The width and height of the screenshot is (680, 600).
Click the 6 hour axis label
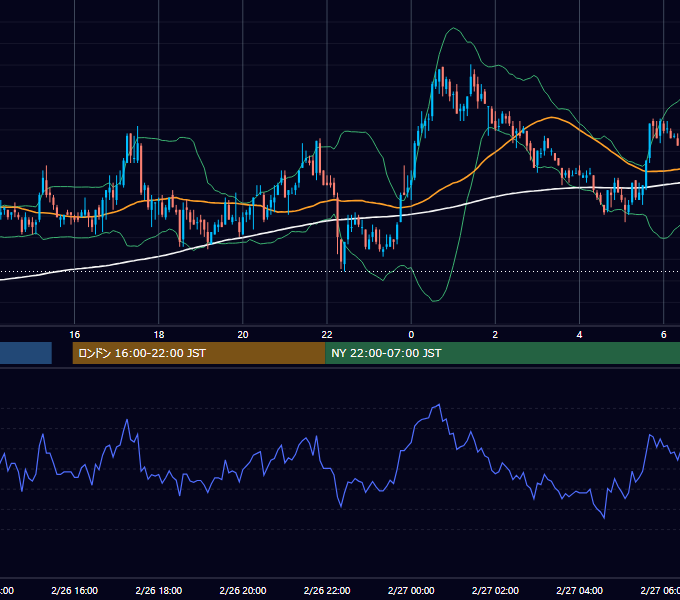point(664,335)
